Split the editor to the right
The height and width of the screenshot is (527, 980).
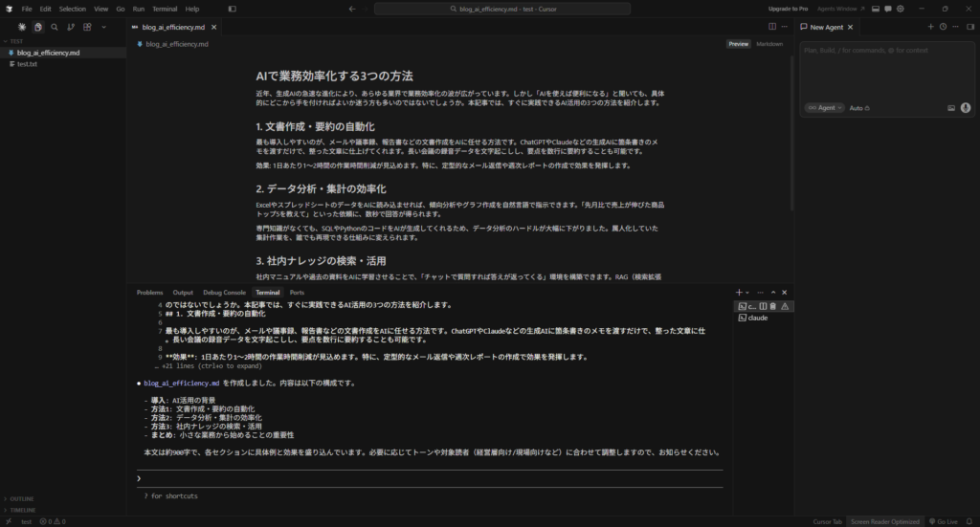tap(771, 28)
